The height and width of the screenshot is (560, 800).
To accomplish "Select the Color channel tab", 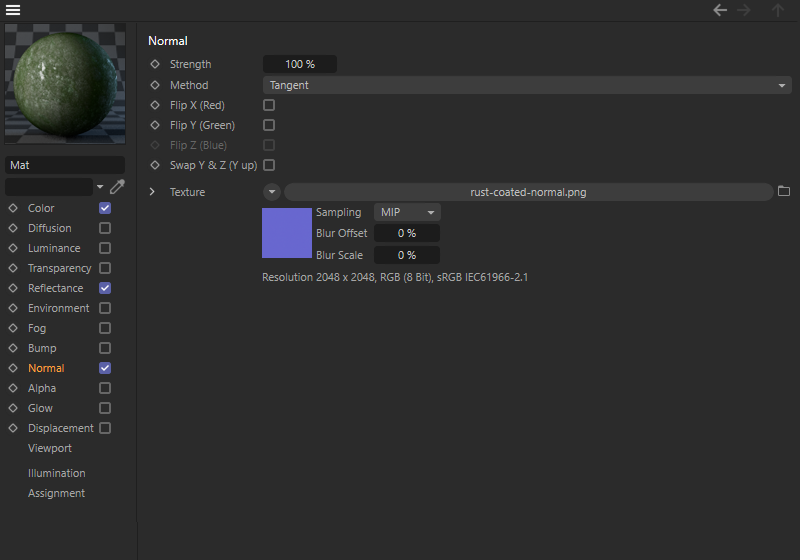I will [41, 208].
